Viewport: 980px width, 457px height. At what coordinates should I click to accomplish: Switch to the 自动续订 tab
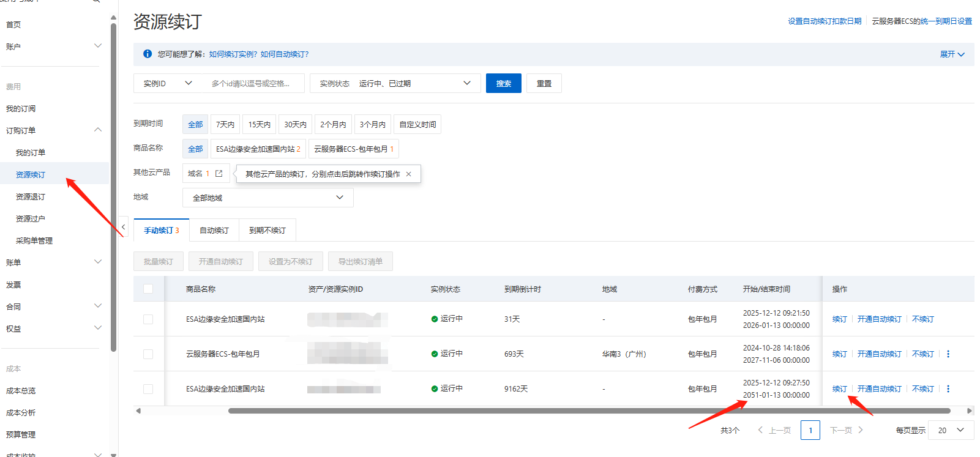point(214,231)
